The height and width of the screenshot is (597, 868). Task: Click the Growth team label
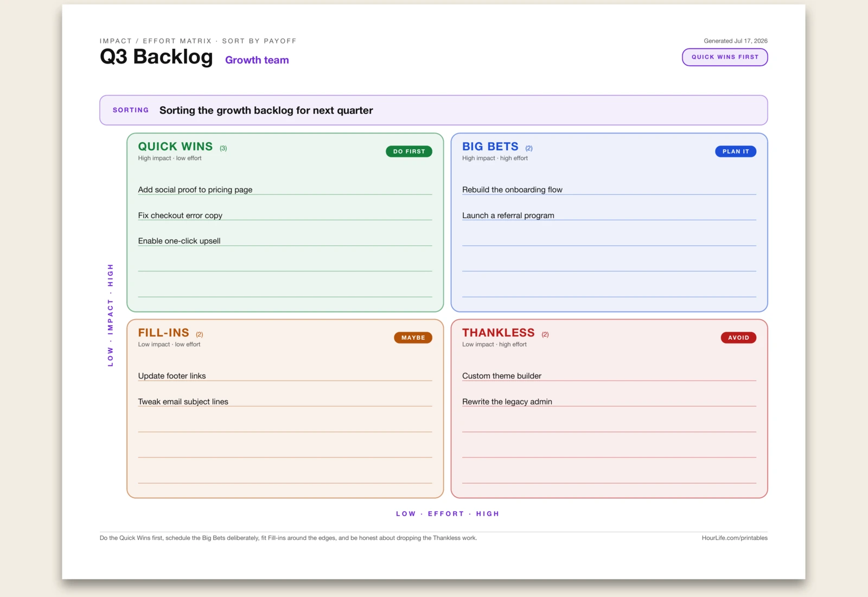(257, 60)
